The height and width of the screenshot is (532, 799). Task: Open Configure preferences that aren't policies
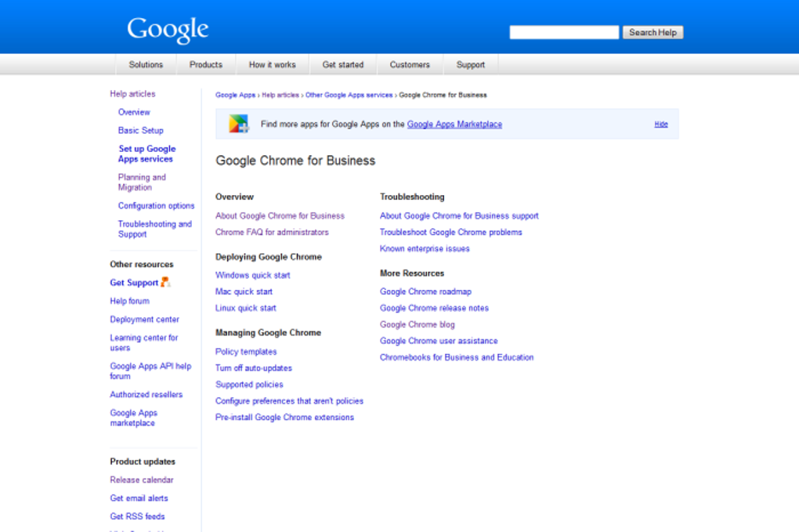tap(289, 401)
